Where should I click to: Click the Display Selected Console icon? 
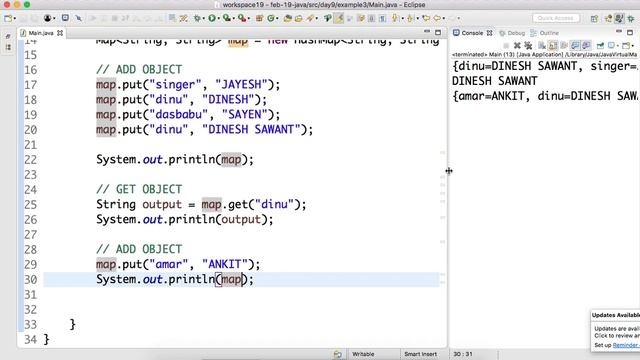tap(611, 45)
